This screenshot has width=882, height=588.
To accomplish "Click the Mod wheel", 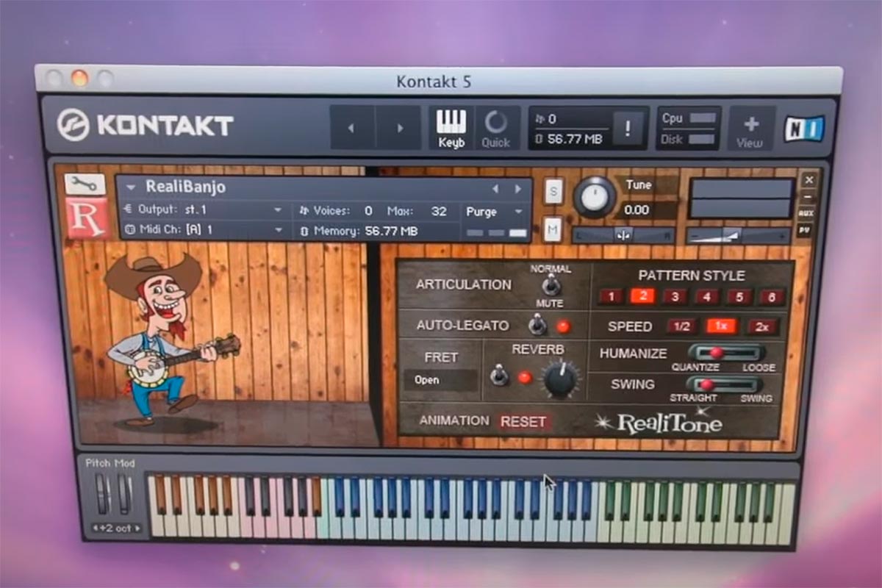I will coord(125,494).
